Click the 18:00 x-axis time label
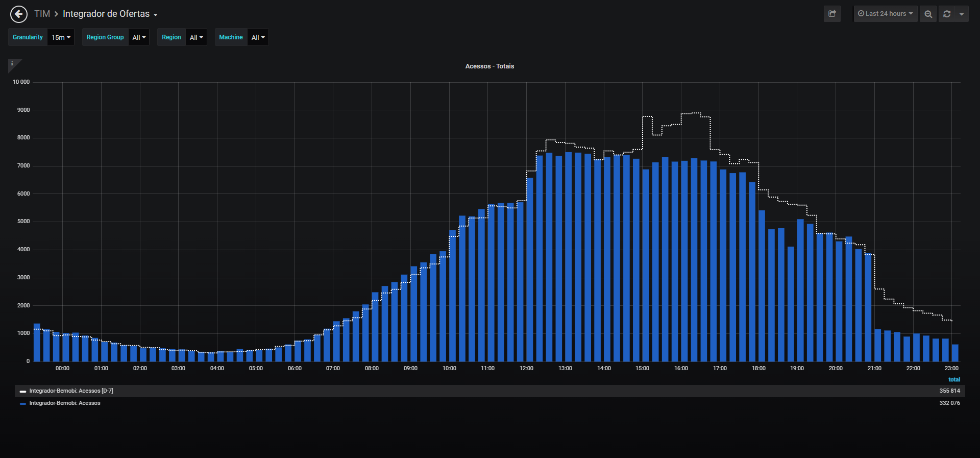 coord(758,369)
